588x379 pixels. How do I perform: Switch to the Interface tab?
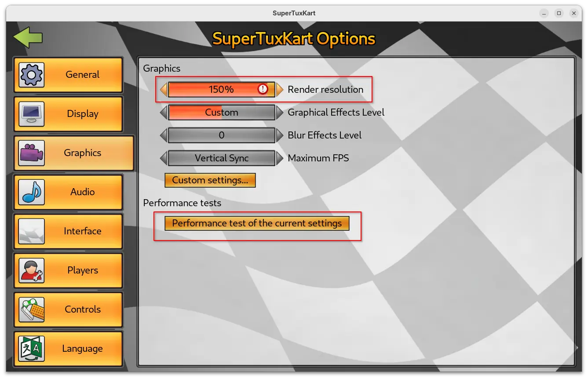pyautogui.click(x=82, y=231)
